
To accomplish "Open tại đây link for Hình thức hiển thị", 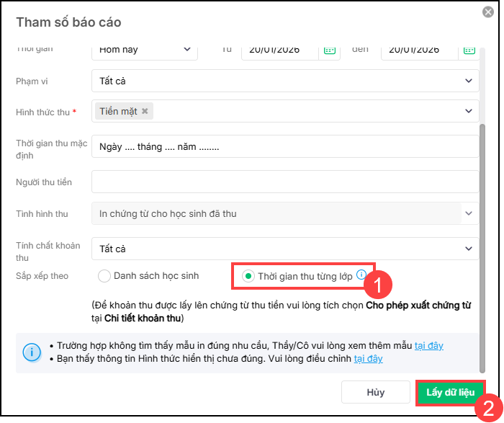I will click(368, 358).
